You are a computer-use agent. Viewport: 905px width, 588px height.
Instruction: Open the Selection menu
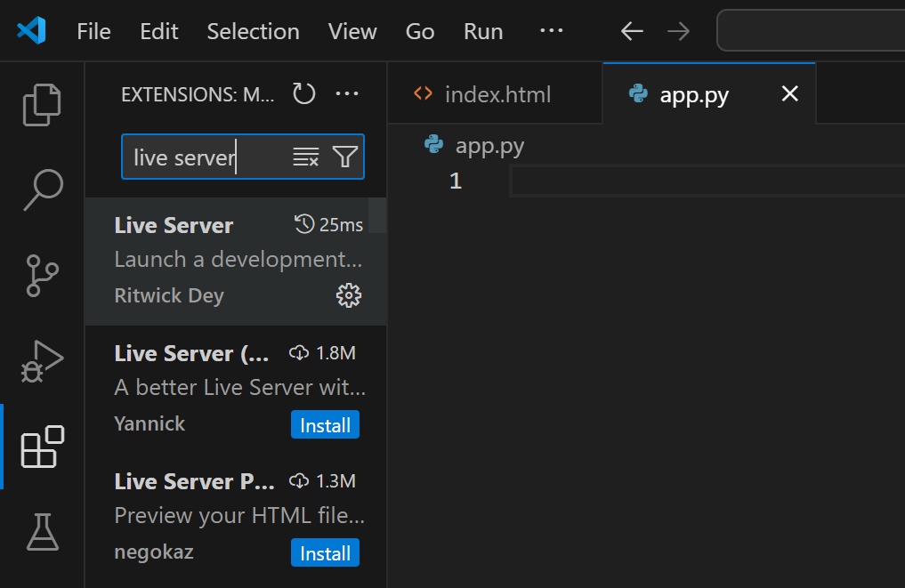253,31
